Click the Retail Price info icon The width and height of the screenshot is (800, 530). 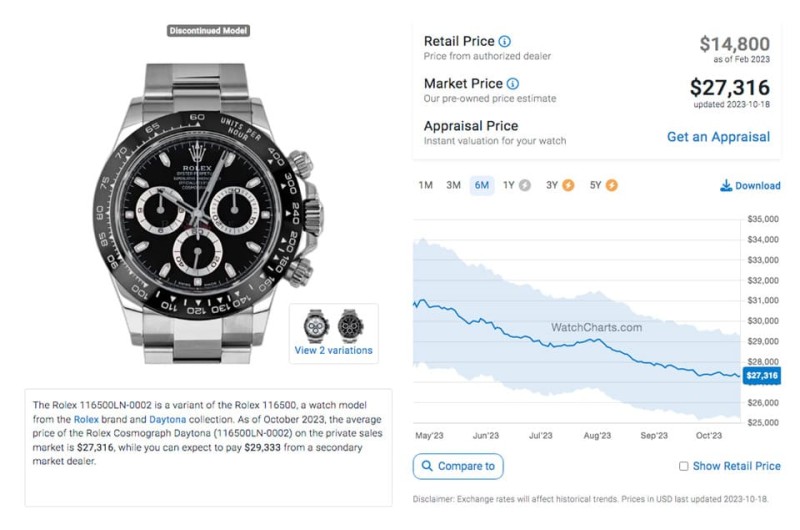coord(504,41)
